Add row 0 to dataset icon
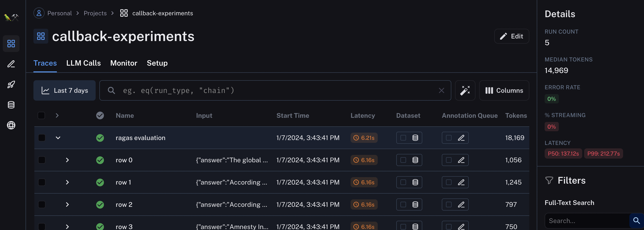This screenshot has width=644, height=230. point(415,160)
